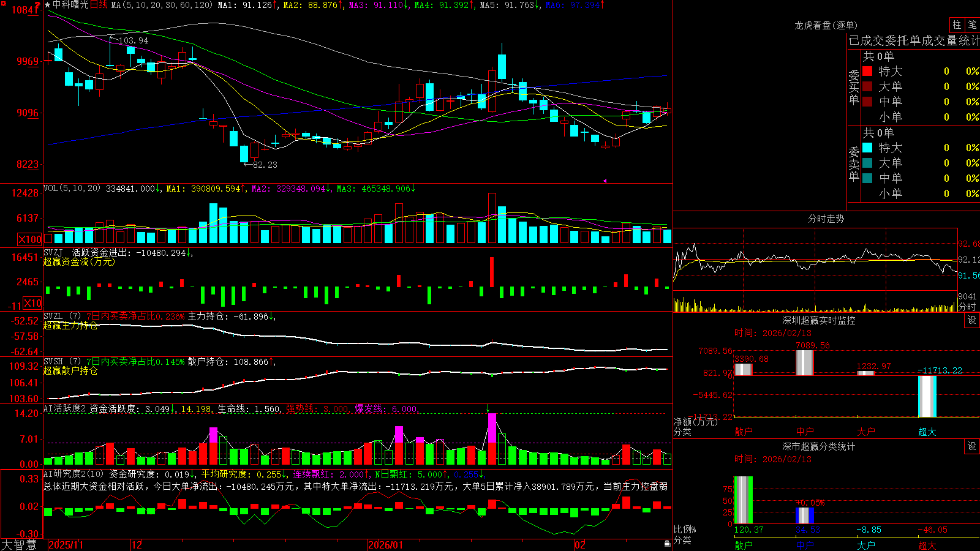Click the green down arrow in AI活跃度2 panel

[488, 408]
